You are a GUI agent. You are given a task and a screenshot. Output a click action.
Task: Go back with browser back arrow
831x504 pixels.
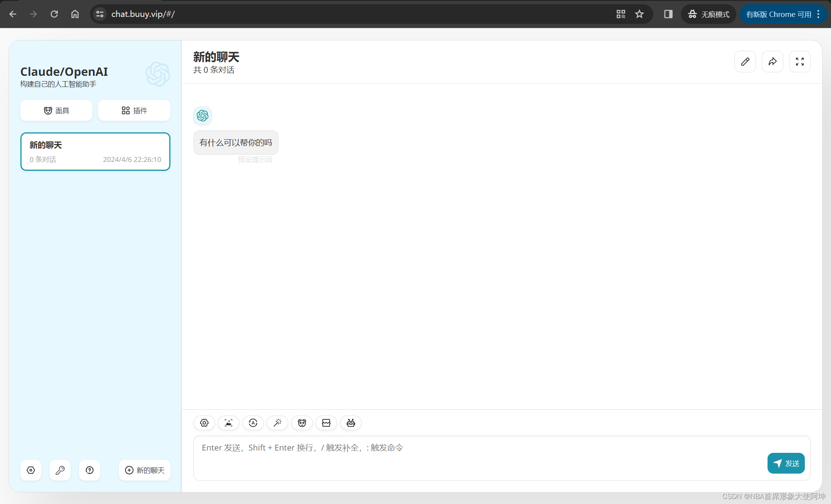(x=13, y=14)
